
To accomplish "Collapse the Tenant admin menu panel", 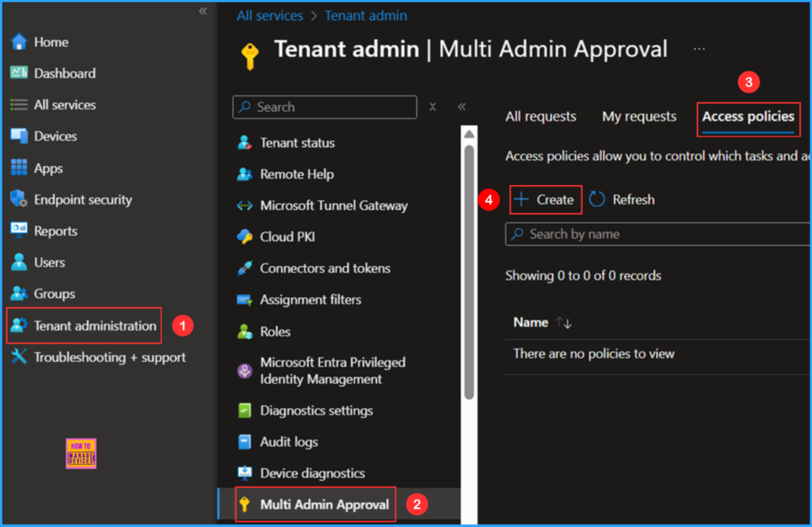I will pyautogui.click(x=462, y=107).
